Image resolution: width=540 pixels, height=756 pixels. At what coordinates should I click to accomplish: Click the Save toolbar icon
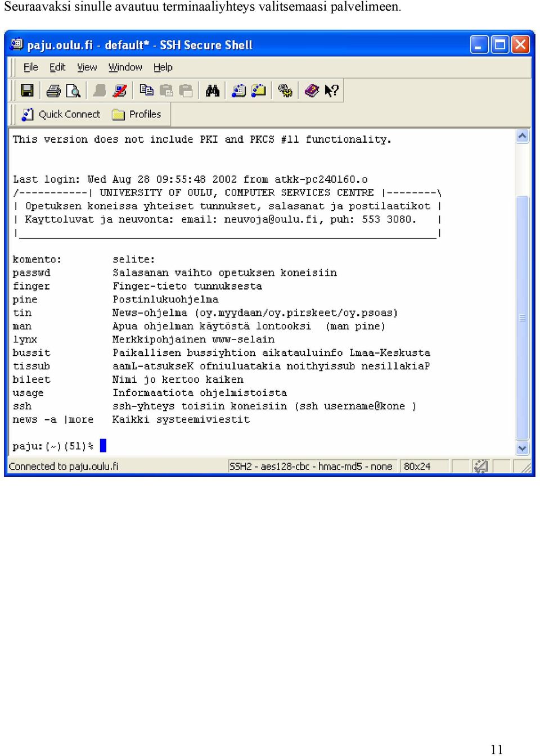point(27,90)
